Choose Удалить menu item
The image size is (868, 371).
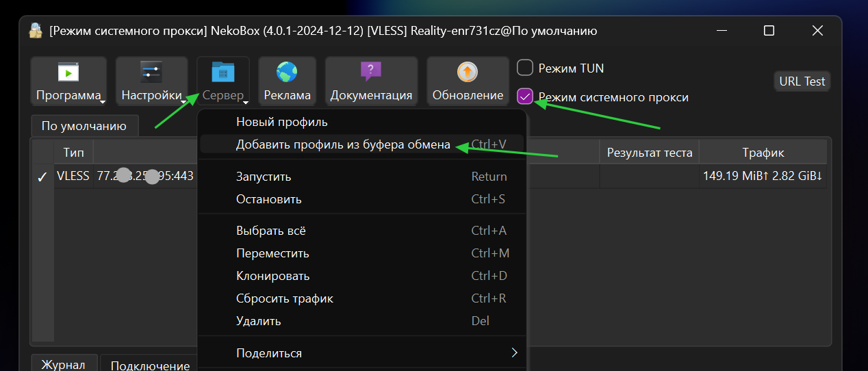click(x=362, y=321)
